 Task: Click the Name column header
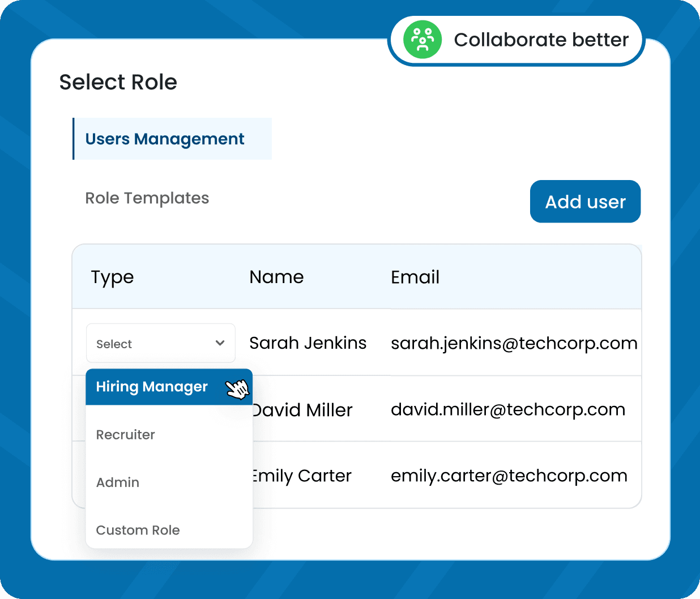coord(276,277)
